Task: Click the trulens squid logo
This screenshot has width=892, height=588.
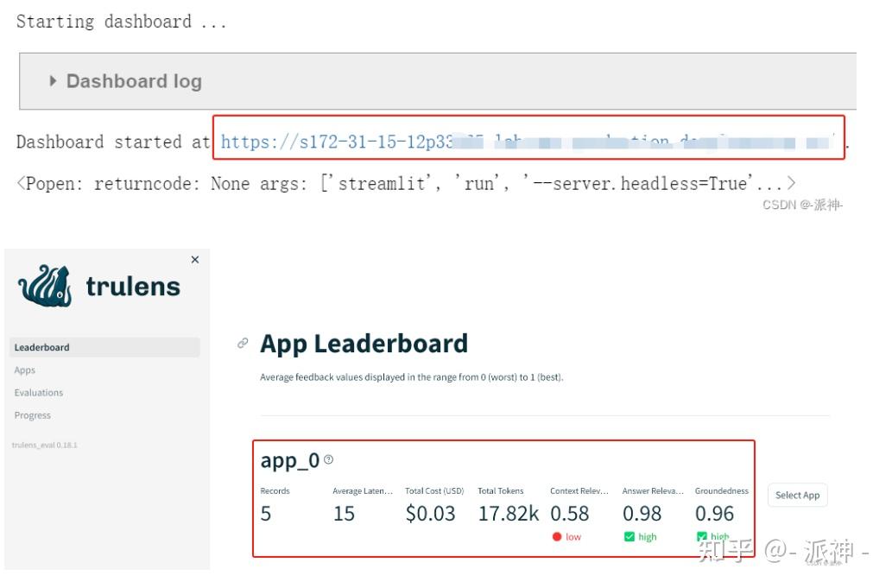Action: pos(46,287)
